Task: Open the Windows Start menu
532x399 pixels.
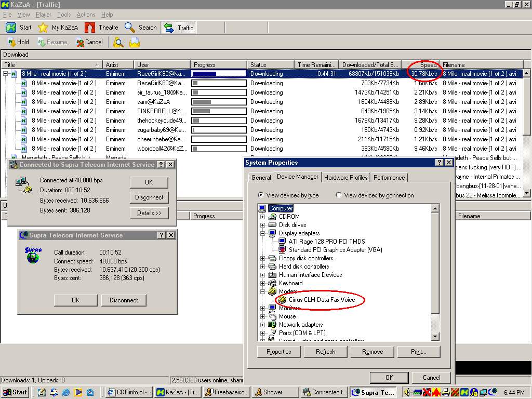Action: click(15, 392)
